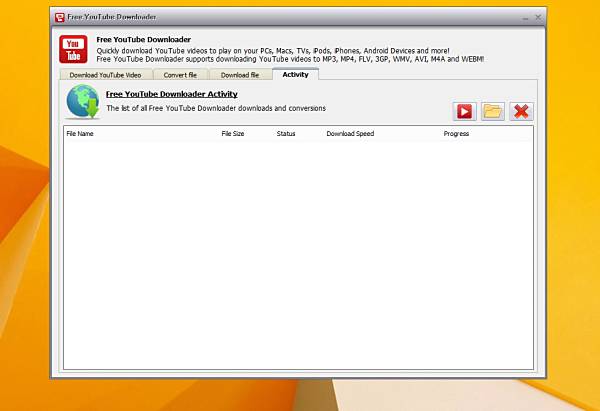The width and height of the screenshot is (600, 411).
Task: Click the Progress column header
Action: click(456, 134)
